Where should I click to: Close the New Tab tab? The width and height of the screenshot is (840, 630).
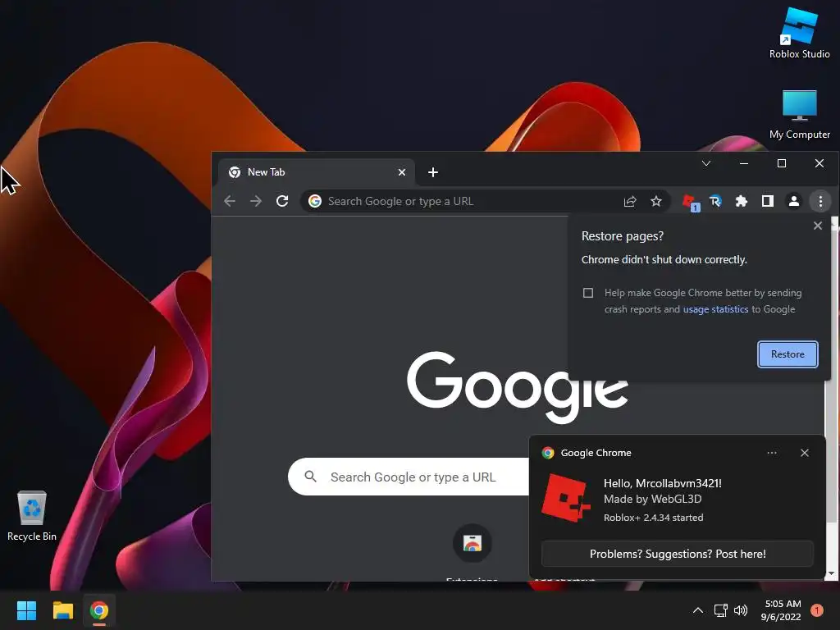coord(402,172)
